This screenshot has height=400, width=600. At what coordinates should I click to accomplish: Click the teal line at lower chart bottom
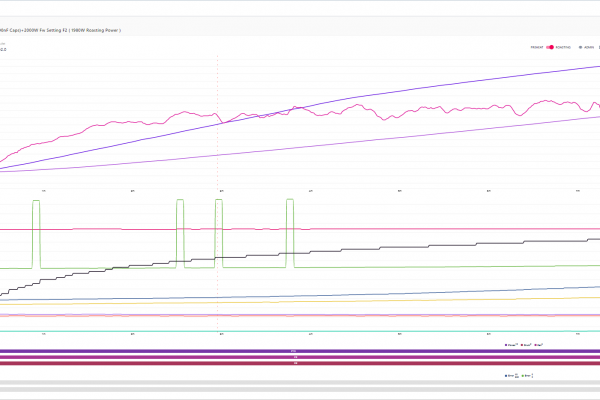click(300, 329)
